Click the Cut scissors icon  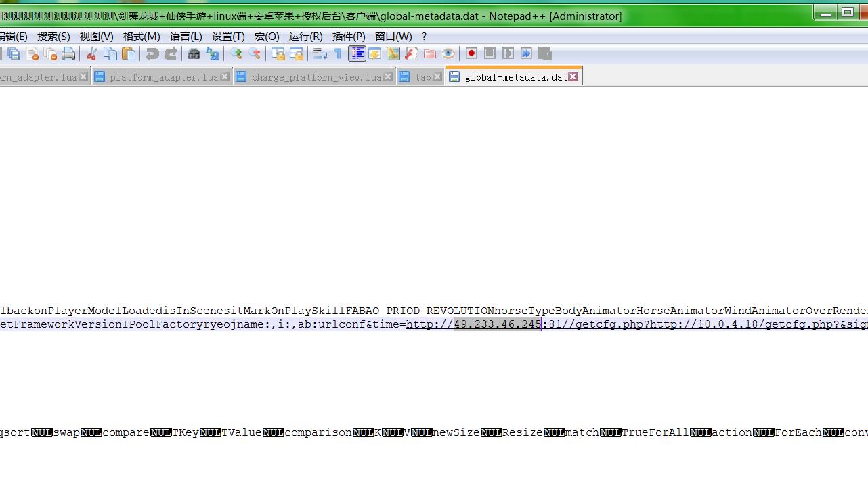pos(91,54)
